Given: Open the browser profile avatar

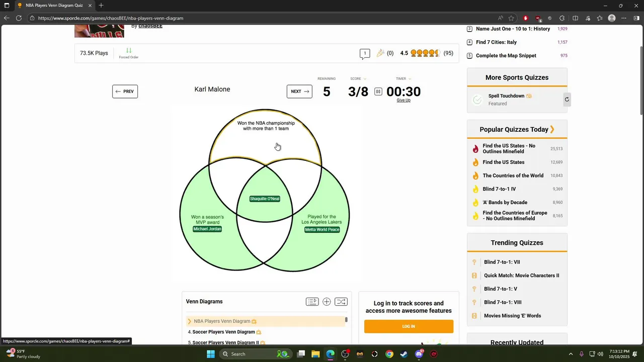Looking at the screenshot, I should coord(612,18).
